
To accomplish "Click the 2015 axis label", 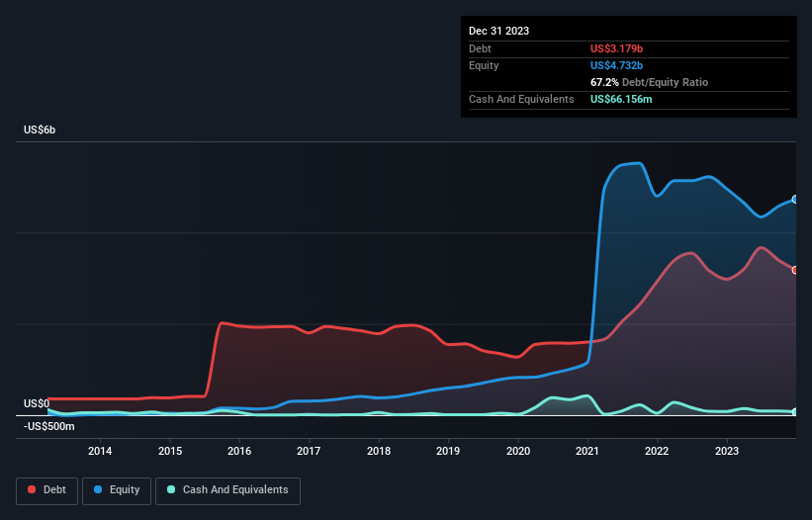I will tap(170, 451).
